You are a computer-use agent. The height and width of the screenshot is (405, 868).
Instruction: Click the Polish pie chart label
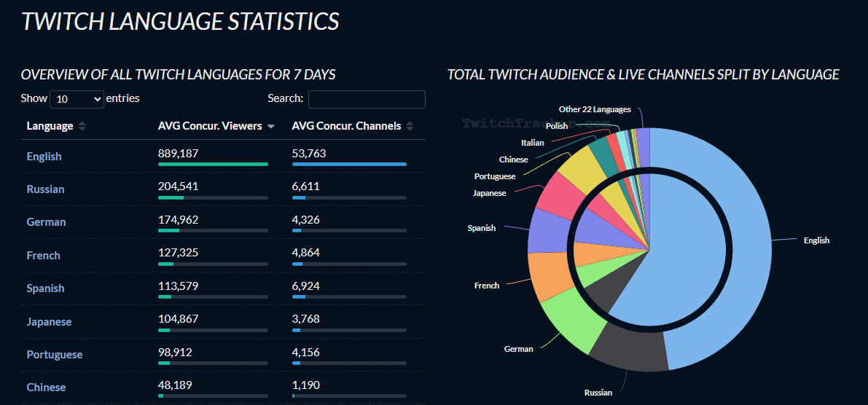556,126
